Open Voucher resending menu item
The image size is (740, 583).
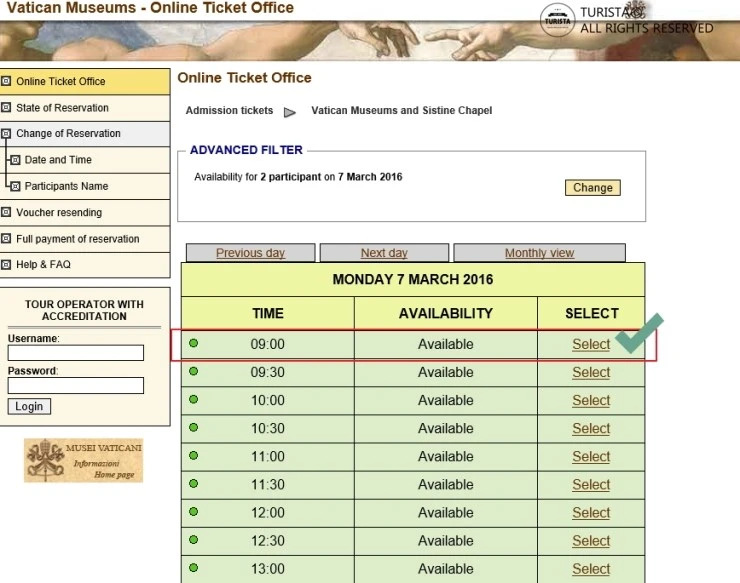[85, 212]
